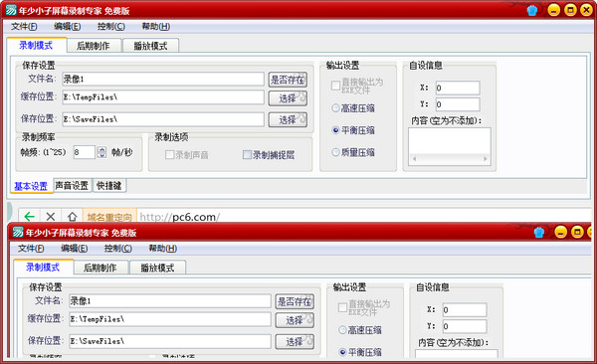
Task: Click 选择 button for 缓存位置 in lower window
Action: 295,320
